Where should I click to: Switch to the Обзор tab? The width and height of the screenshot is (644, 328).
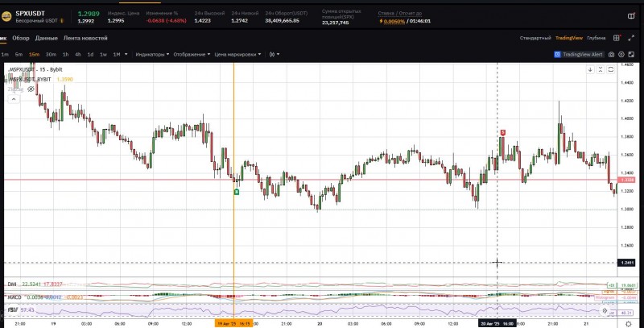click(x=21, y=38)
